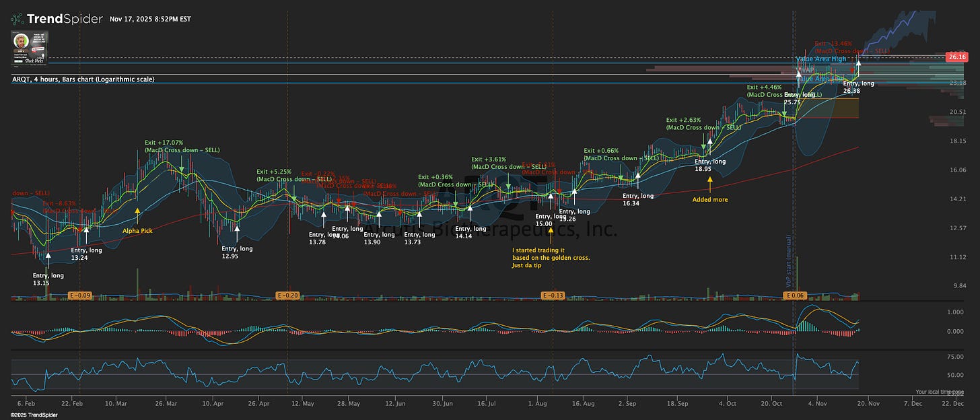The width and height of the screenshot is (980, 420).
Task: Click the MACD 1.000 axis value
Action: click(x=956, y=312)
